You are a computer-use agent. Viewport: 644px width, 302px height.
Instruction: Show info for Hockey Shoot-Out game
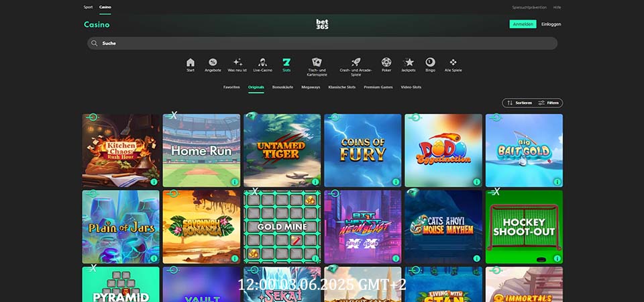point(557,258)
